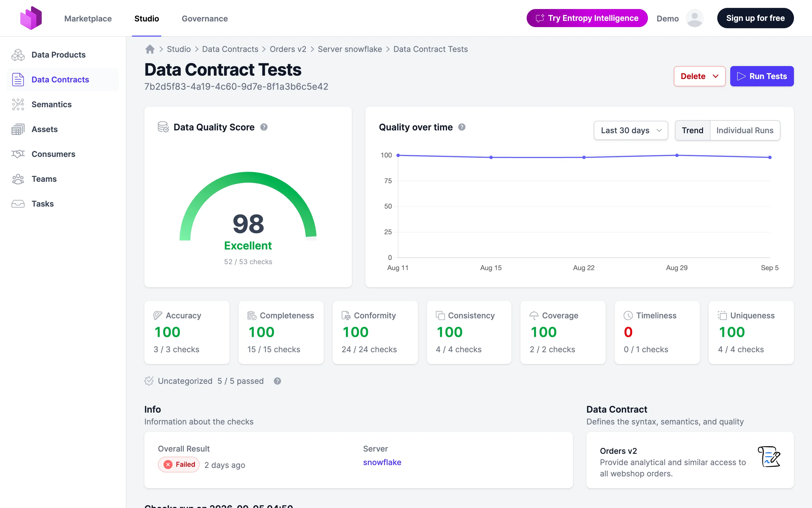The width and height of the screenshot is (812, 508).
Task: Click the Semantics network icon
Action: tap(18, 104)
